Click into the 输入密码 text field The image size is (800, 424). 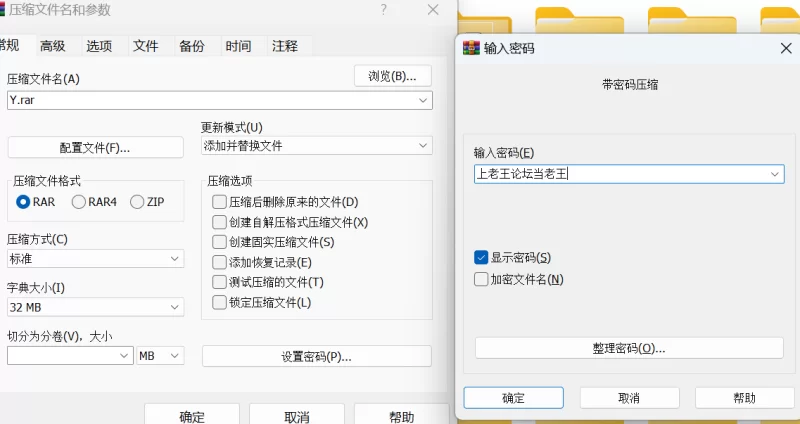pos(620,174)
